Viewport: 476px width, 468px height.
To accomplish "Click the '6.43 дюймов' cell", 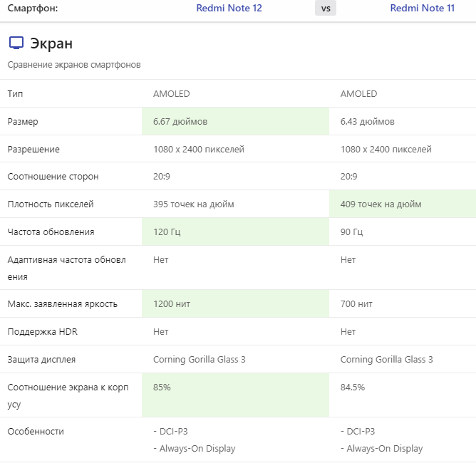I will tap(403, 121).
